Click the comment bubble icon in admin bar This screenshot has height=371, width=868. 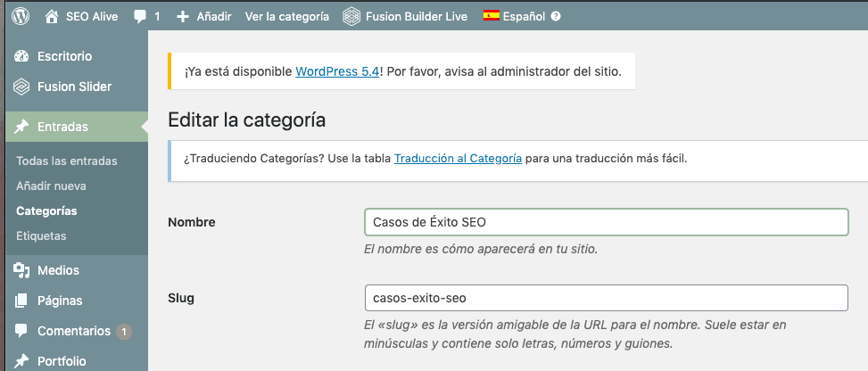pos(141,17)
